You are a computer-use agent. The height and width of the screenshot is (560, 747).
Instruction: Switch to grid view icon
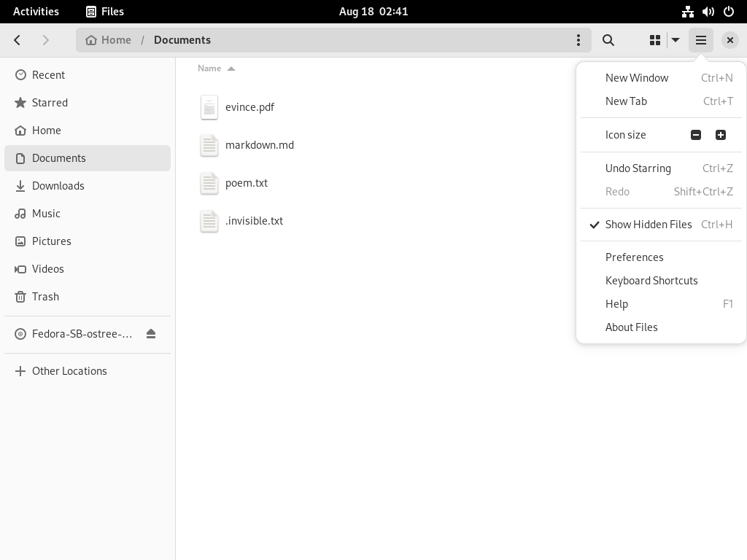[x=655, y=40]
